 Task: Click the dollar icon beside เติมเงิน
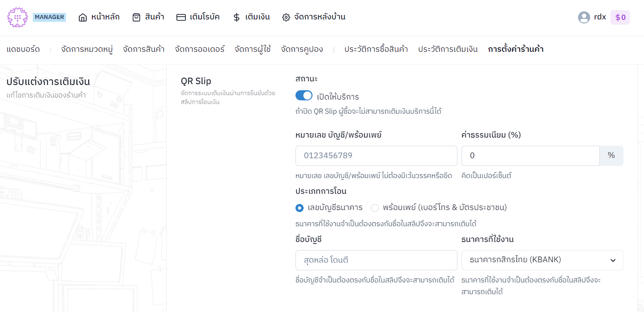pos(237,17)
